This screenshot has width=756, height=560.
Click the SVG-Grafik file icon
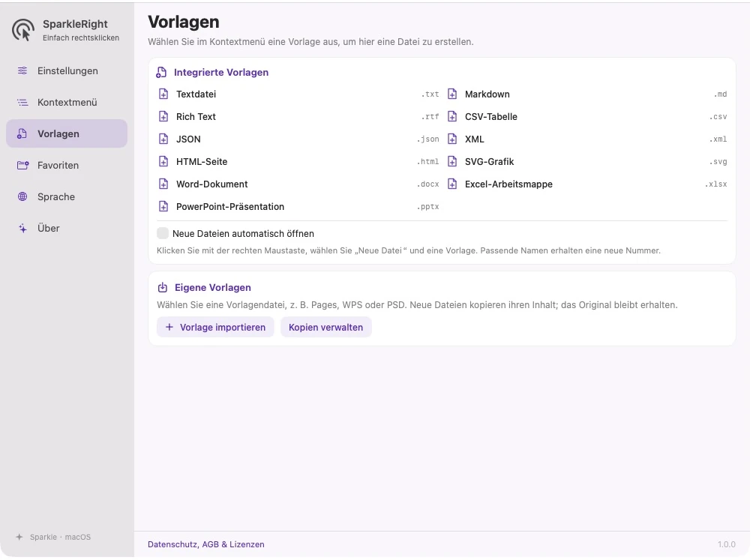point(452,161)
